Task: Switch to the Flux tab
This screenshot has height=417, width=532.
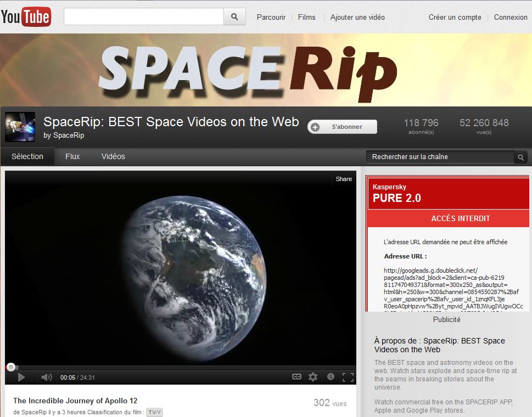Action: point(72,156)
